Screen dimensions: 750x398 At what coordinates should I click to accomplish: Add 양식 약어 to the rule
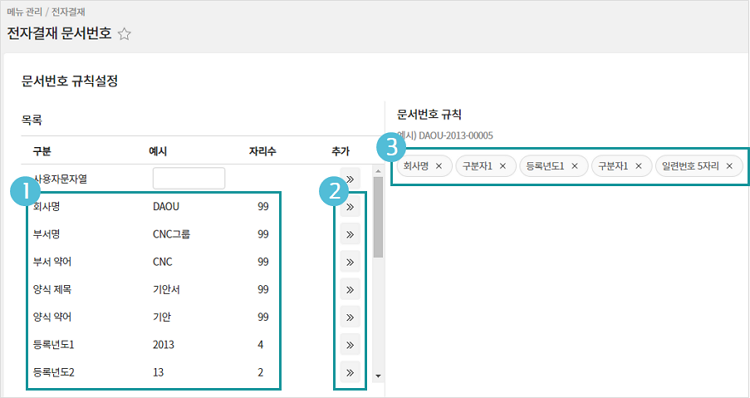(x=350, y=317)
